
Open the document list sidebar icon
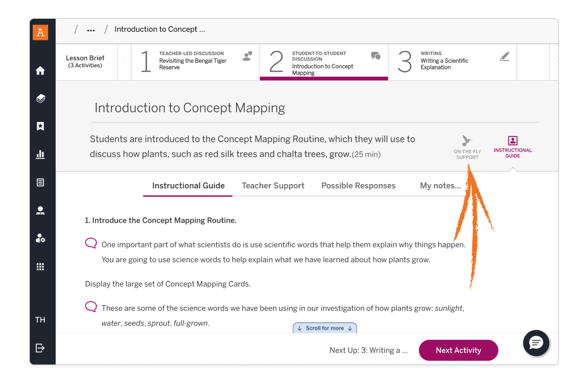(x=40, y=182)
